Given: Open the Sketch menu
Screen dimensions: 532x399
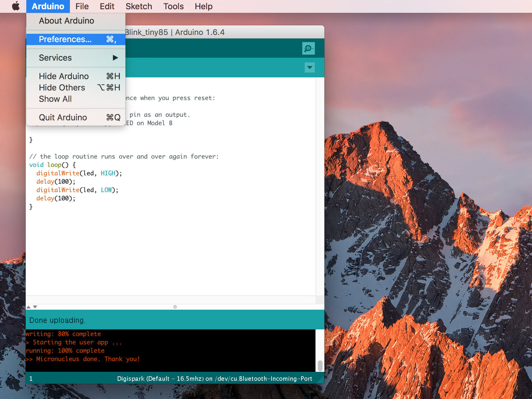Looking at the screenshot, I should (x=139, y=6).
